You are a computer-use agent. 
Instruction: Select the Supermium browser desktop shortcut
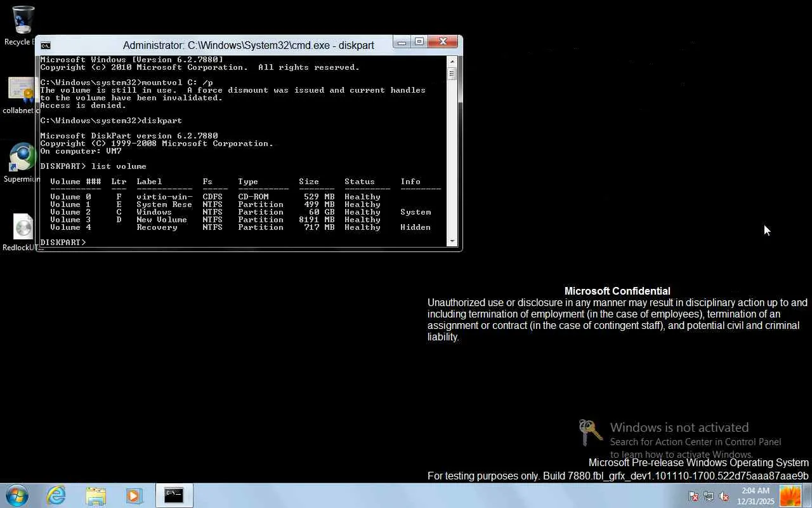pos(22,163)
